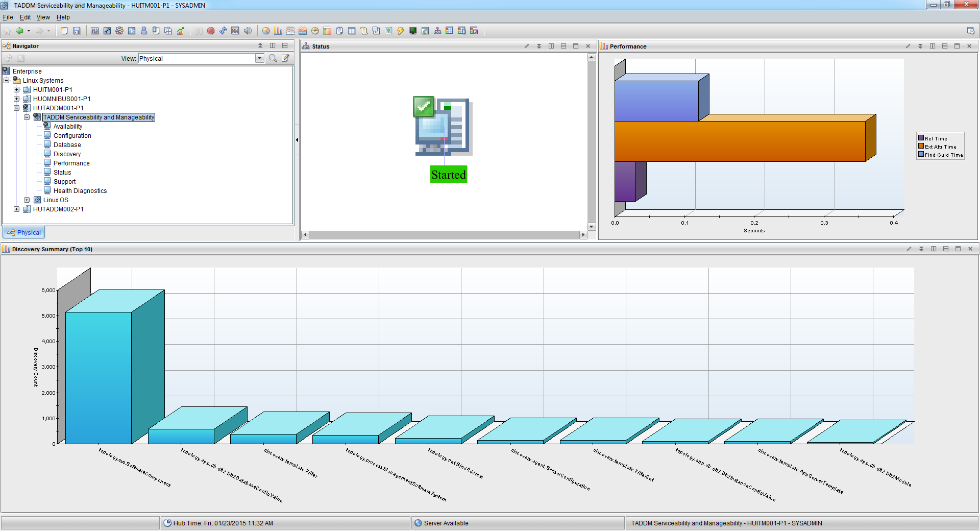
Task: Select the Linear Gauge view tool
Action: click(x=327, y=31)
